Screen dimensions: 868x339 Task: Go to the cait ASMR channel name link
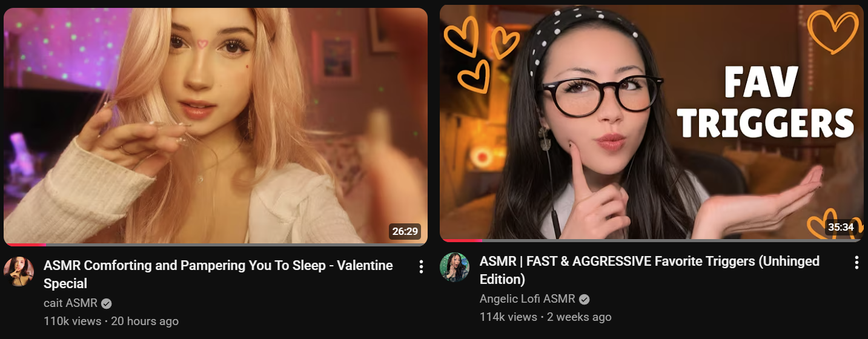(x=70, y=303)
